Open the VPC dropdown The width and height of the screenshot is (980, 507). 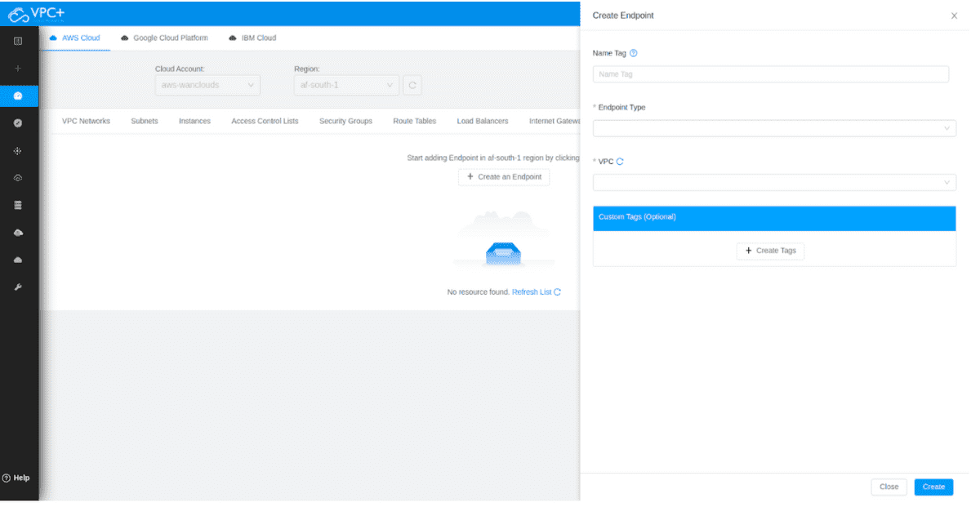coord(774,182)
